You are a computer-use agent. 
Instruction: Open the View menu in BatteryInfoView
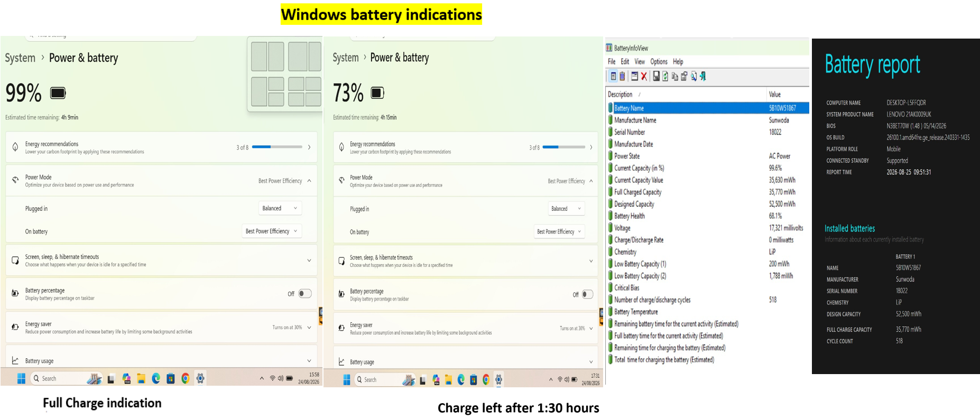640,61
